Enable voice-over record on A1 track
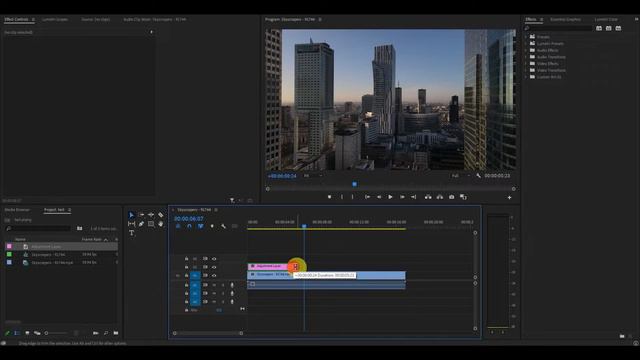 tap(232, 285)
